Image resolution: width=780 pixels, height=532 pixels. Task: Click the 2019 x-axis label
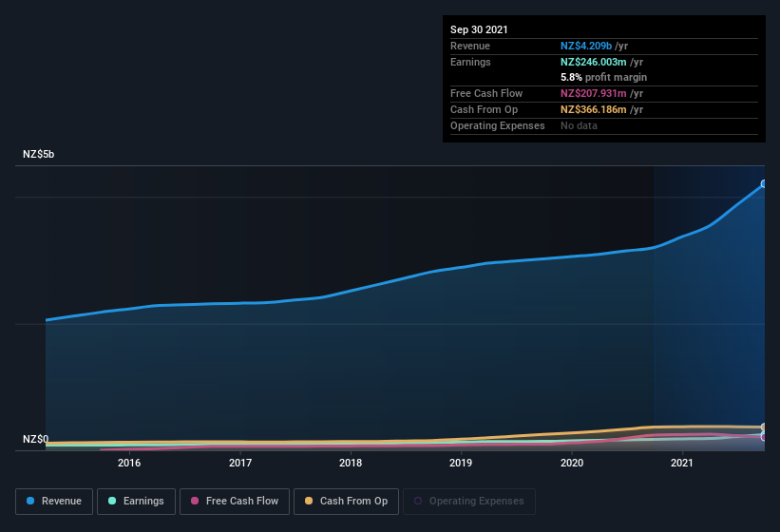[x=461, y=463]
